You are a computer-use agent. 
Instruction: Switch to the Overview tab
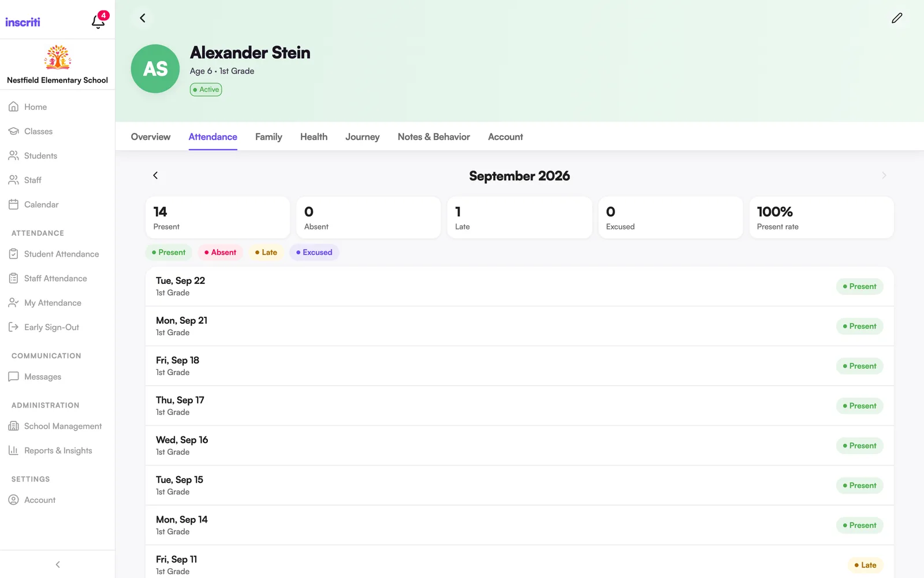pos(151,137)
